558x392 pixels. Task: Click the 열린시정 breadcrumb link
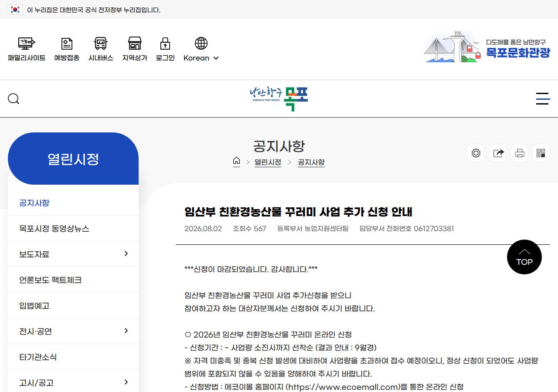pyautogui.click(x=268, y=162)
